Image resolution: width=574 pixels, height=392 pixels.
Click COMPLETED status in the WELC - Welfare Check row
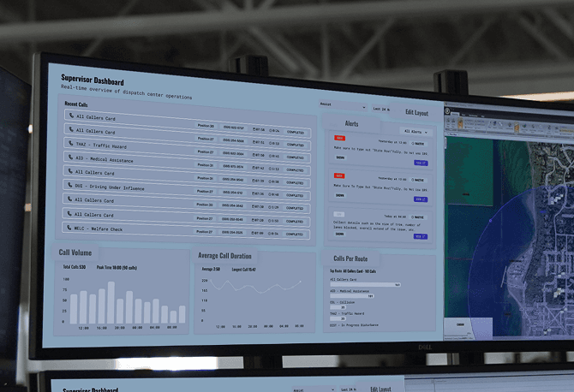(295, 234)
